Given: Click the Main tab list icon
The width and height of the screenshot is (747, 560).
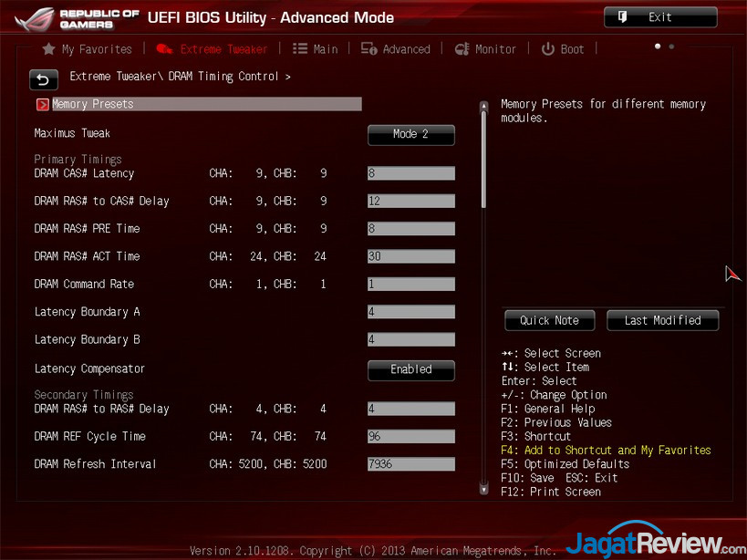Looking at the screenshot, I should coord(300,48).
